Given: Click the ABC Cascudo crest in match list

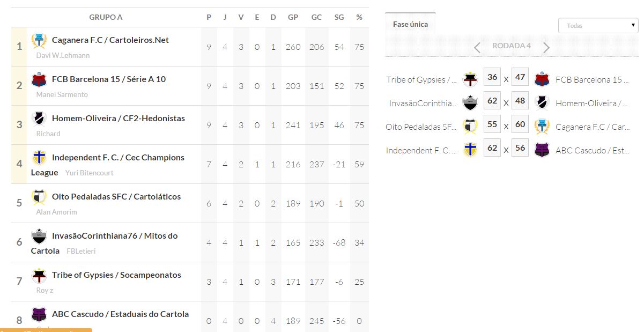Looking at the screenshot, I should pyautogui.click(x=542, y=150).
